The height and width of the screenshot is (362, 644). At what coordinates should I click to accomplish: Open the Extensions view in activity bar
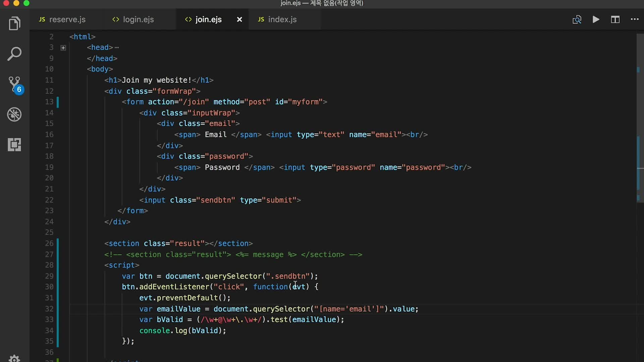pos(14,145)
